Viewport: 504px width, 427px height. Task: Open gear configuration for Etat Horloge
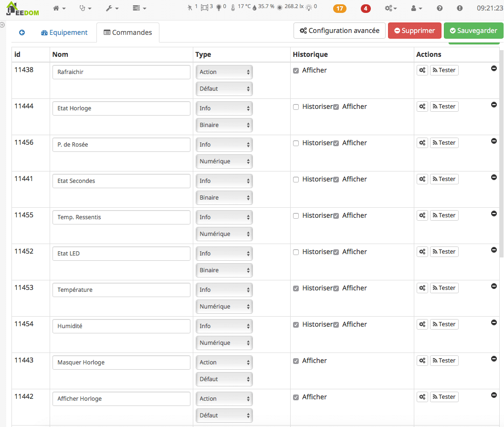click(x=422, y=107)
